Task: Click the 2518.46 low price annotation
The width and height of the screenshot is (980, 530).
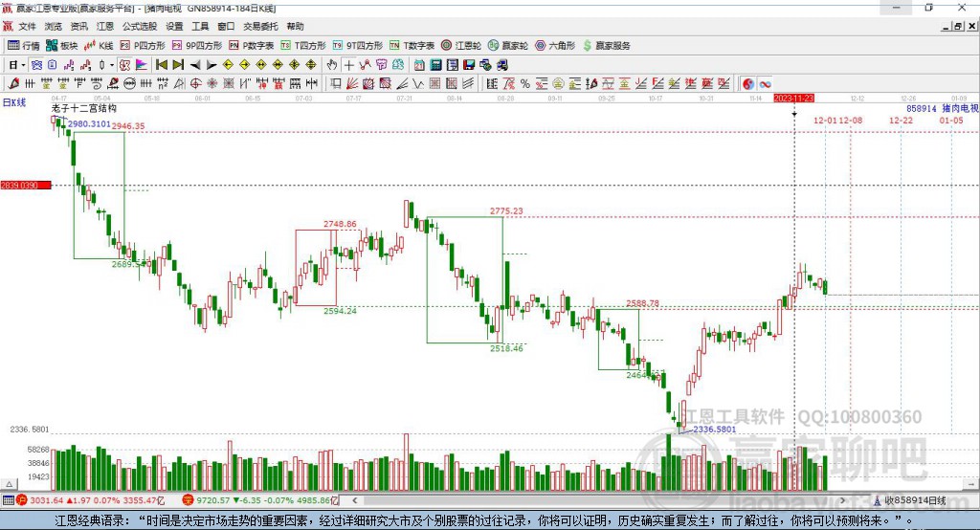Action: pos(506,349)
